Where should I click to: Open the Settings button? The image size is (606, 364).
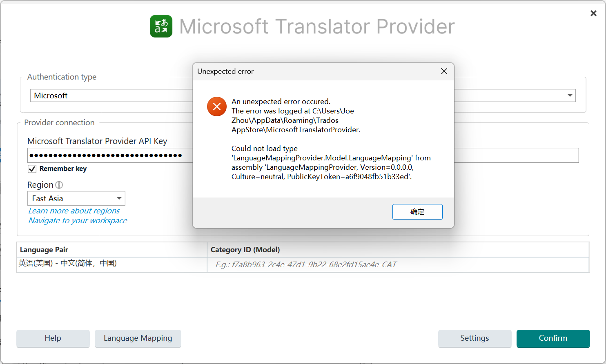(475, 338)
